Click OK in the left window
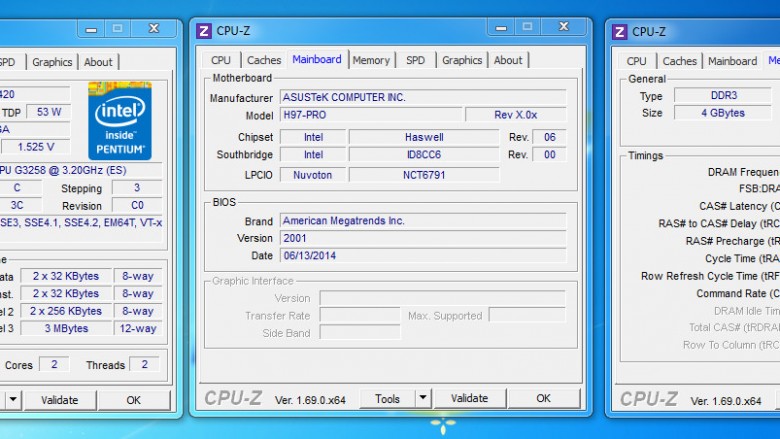 coord(133,400)
